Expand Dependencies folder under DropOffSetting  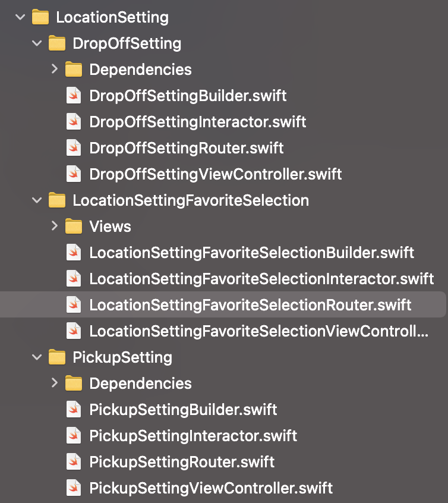pos(55,69)
